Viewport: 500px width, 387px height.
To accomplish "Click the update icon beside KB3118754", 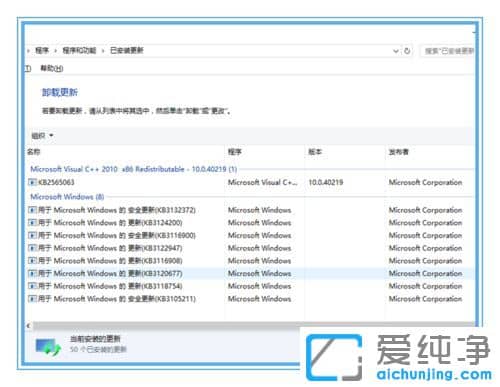I will 32,286.
